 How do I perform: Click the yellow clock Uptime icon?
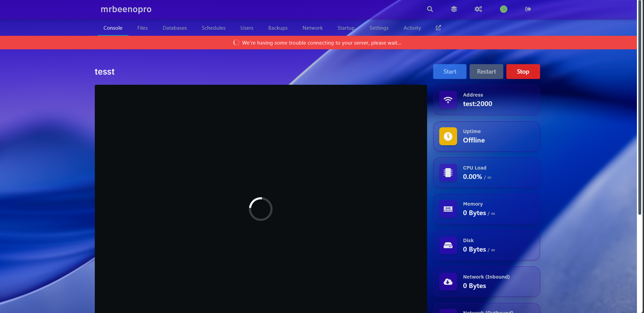click(448, 136)
